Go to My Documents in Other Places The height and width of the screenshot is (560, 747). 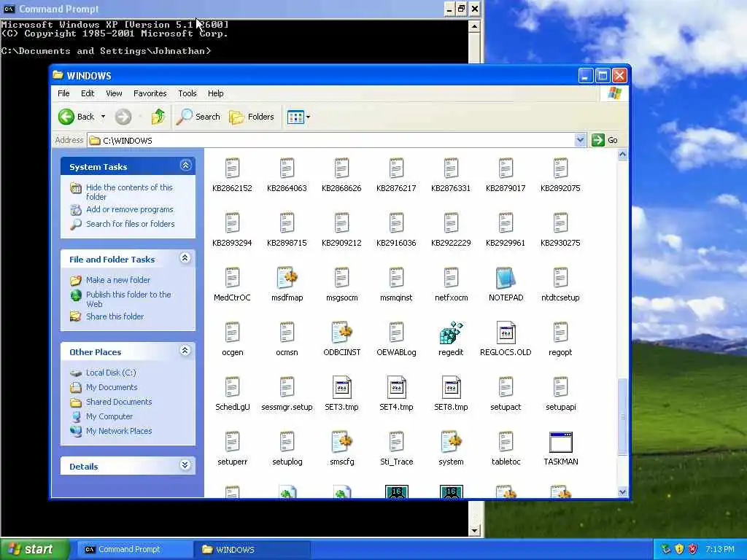[x=112, y=387]
